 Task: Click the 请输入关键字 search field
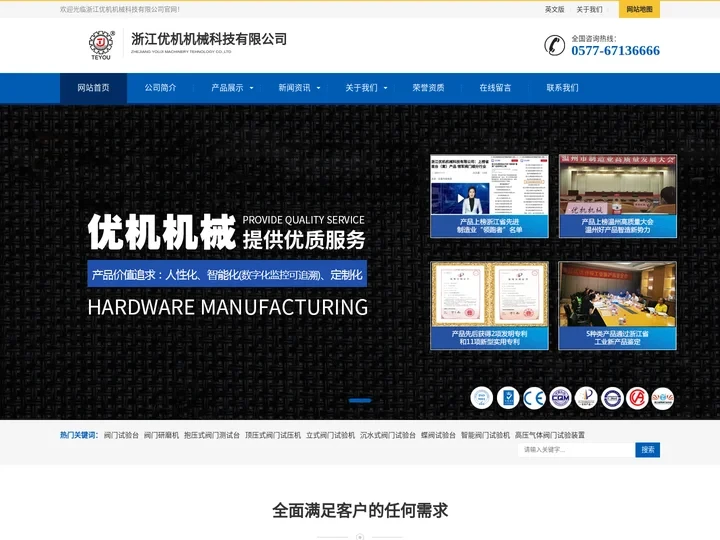[577, 450]
